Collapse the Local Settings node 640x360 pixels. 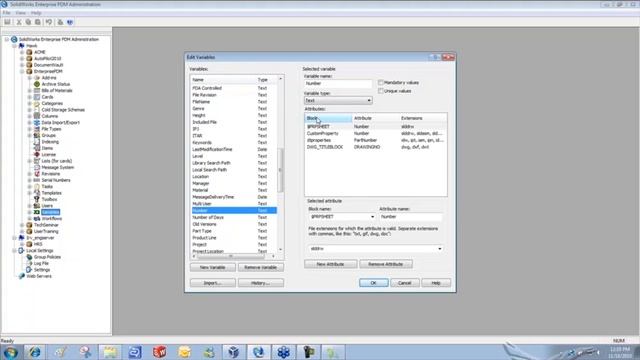pyautogui.click(x=14, y=251)
